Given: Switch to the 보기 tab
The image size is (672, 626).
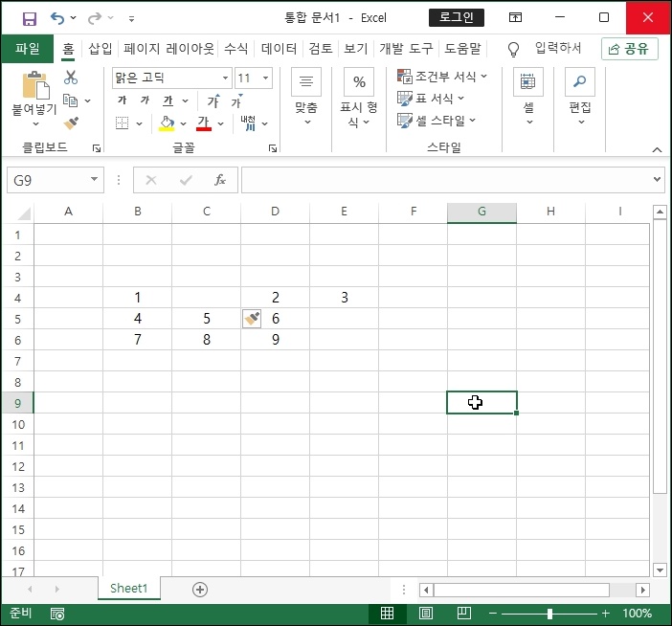Looking at the screenshot, I should 356,49.
